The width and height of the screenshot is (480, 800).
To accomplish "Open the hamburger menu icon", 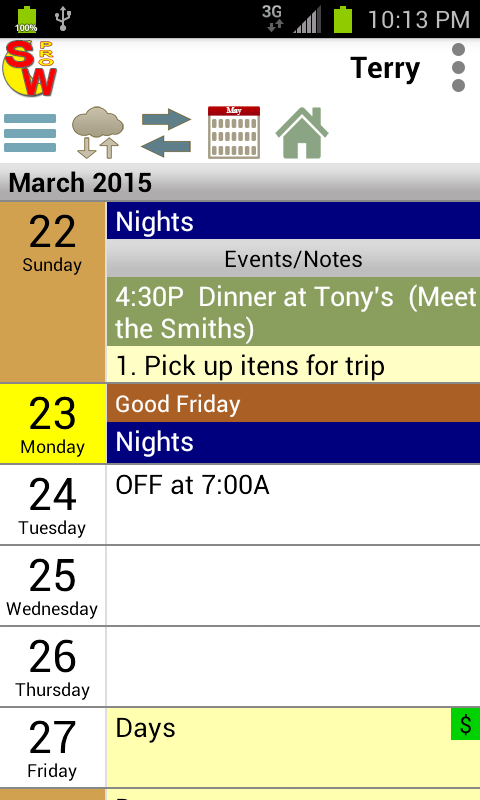I will [30, 133].
